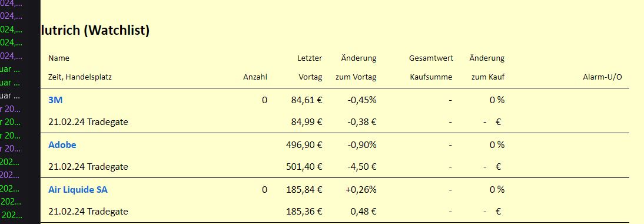The width and height of the screenshot is (644, 224).
Task: Select Air Liquide change +0,26%
Action: pyautogui.click(x=362, y=189)
